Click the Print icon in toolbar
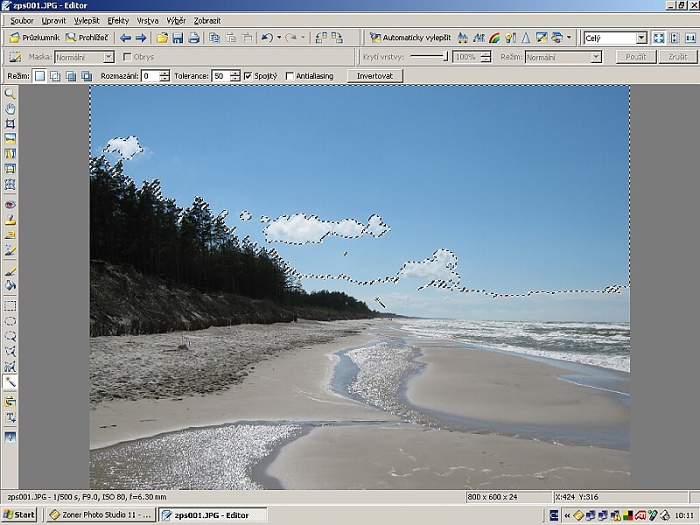 [194, 38]
